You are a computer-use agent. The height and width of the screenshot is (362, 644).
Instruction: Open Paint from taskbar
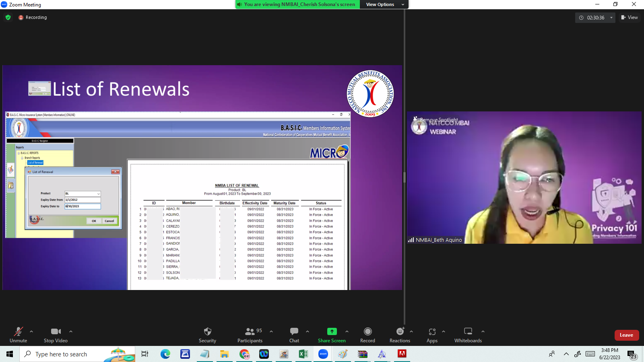(x=343, y=354)
